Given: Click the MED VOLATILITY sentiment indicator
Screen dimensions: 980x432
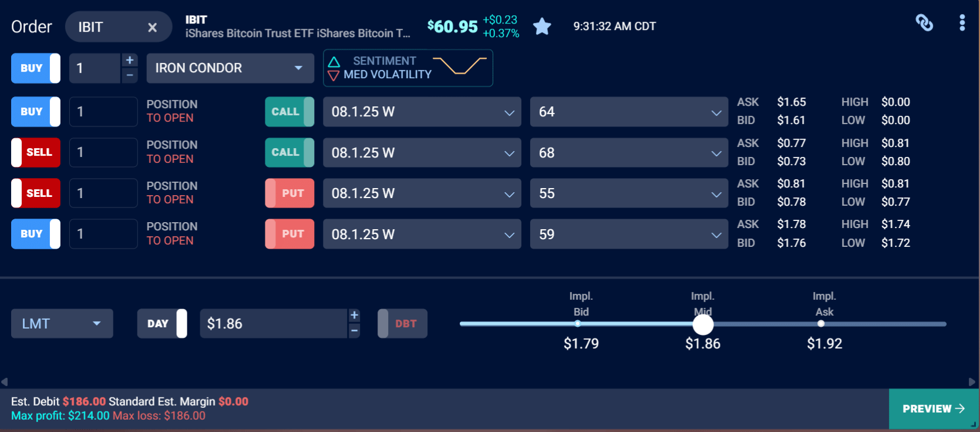Looking at the screenshot, I should (x=408, y=68).
